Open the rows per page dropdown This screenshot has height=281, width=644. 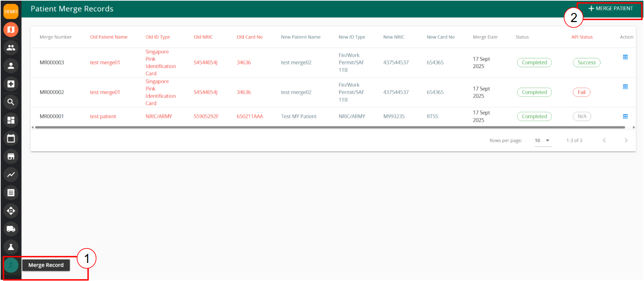point(543,141)
